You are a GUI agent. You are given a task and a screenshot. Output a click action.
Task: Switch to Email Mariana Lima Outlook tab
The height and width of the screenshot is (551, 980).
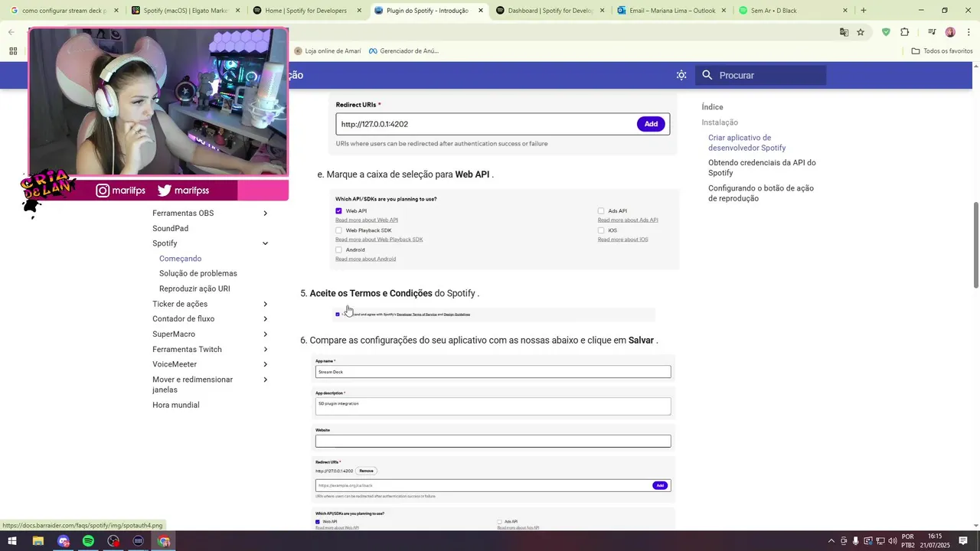tap(671, 11)
